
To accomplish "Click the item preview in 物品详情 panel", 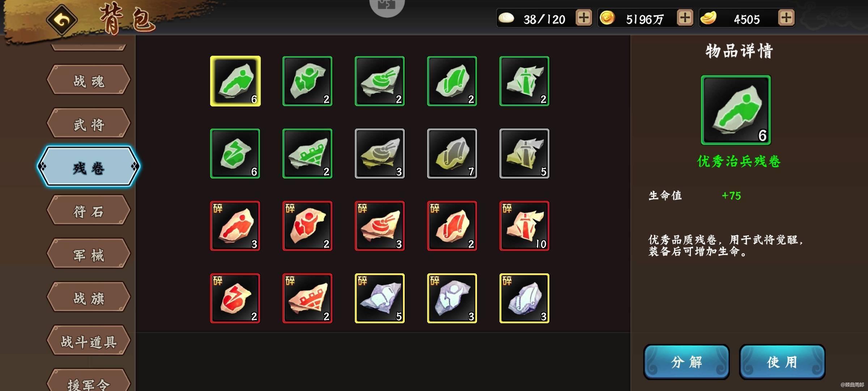I will point(736,110).
